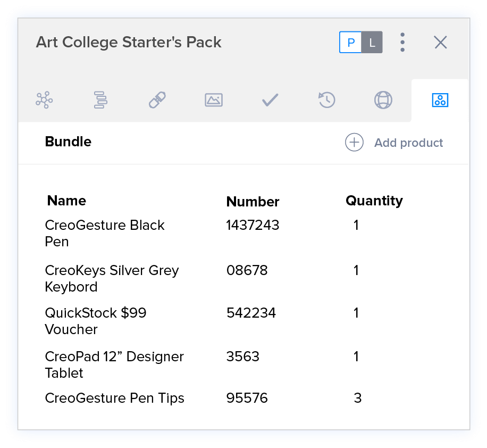Image resolution: width=487 pixels, height=448 pixels.
Task: Select CreoGesture Black Pen row
Action: (x=105, y=233)
